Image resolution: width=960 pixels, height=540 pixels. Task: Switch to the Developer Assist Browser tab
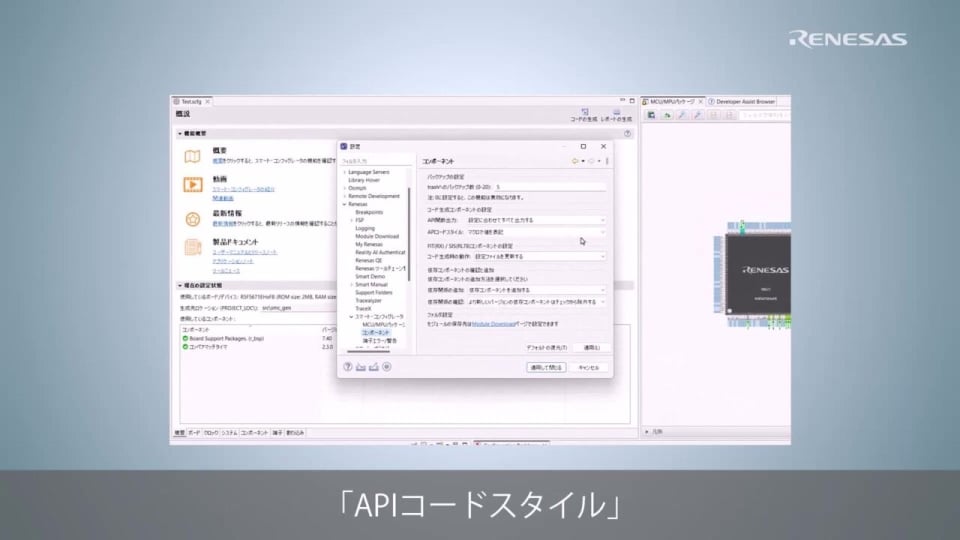pyautogui.click(x=743, y=101)
